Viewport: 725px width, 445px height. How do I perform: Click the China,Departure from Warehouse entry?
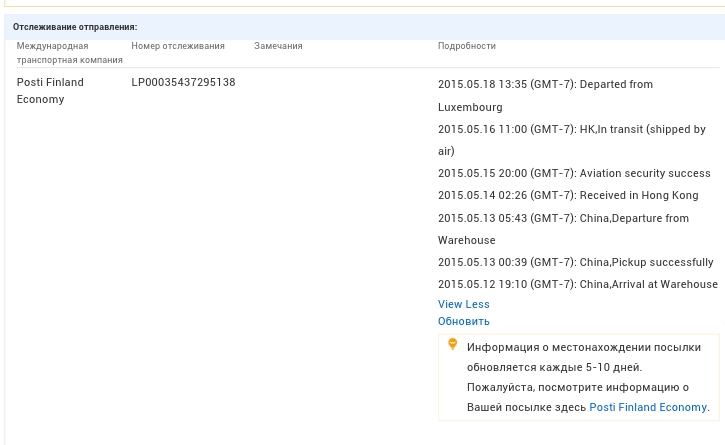tap(563, 229)
